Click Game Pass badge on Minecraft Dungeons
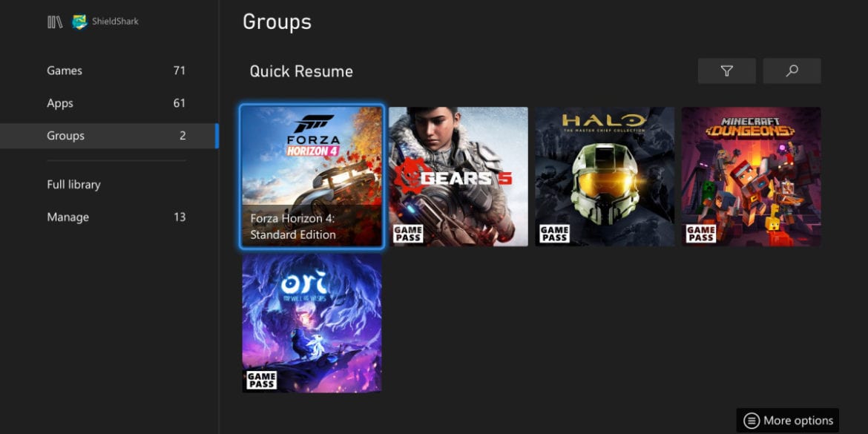 tap(700, 234)
